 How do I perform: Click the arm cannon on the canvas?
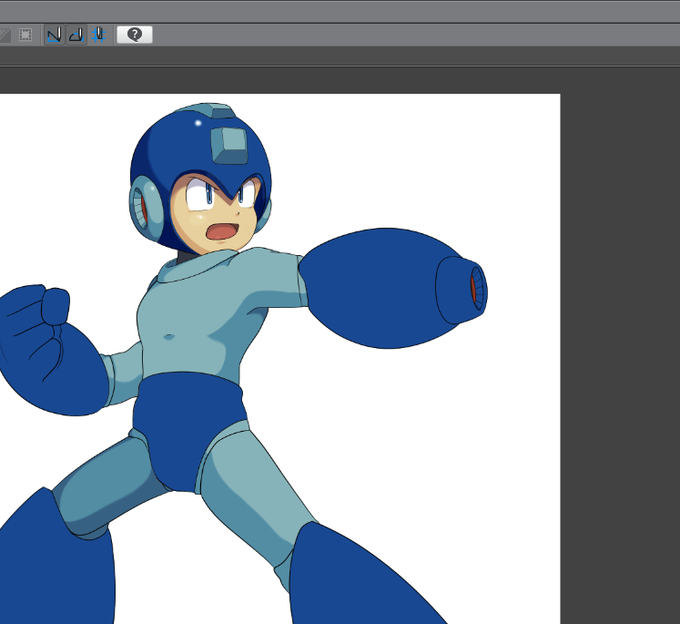tap(392, 288)
